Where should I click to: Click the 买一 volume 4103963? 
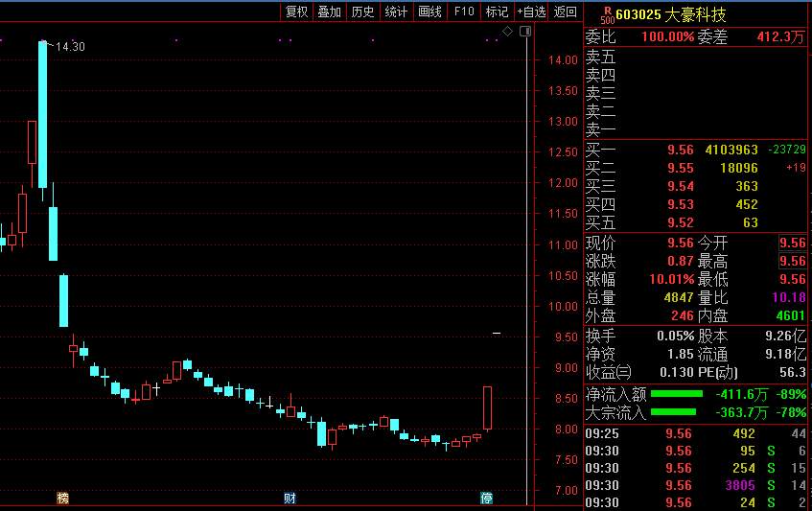tap(731, 151)
